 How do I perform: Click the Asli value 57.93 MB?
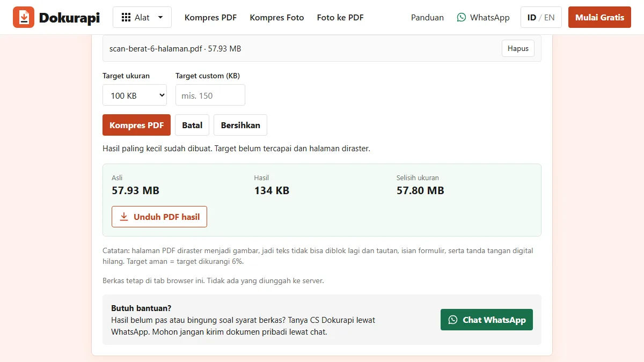pyautogui.click(x=135, y=190)
